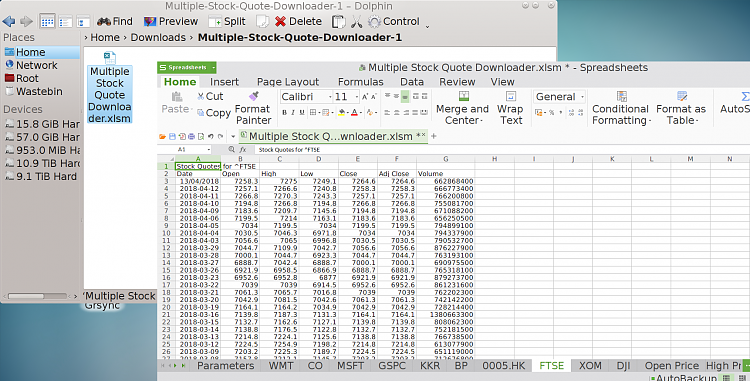Viewport: 750px width, 381px height.
Task: Switch to the View ribbon tab
Action: [502, 82]
